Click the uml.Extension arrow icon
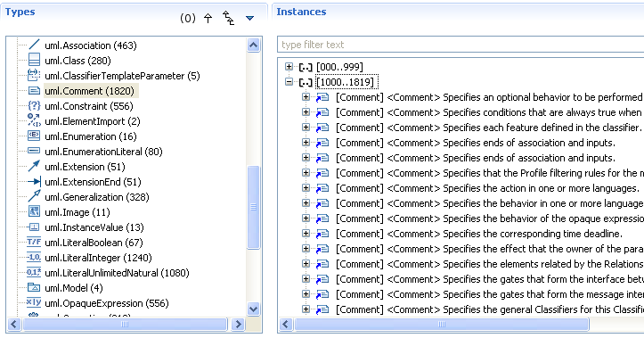The height and width of the screenshot is (338, 644). click(x=34, y=167)
